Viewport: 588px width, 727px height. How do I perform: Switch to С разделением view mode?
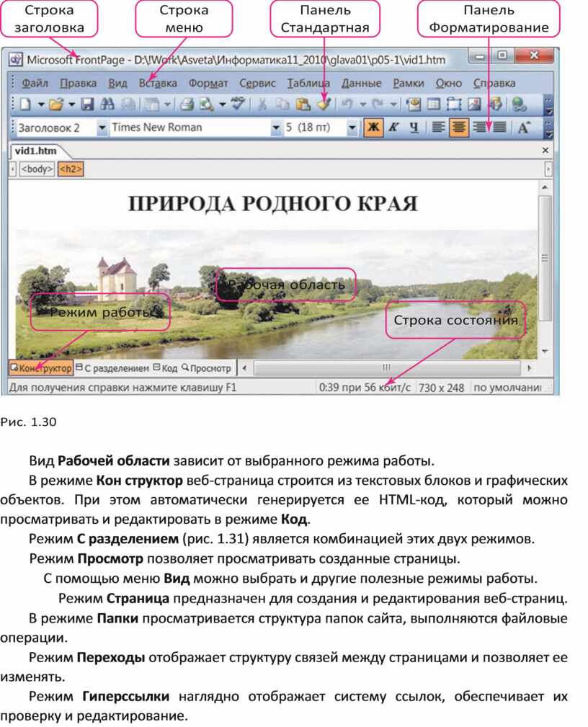pos(112,368)
